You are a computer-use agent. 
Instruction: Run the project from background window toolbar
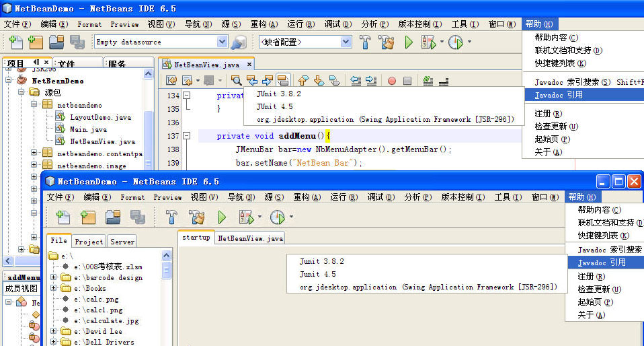(409, 42)
